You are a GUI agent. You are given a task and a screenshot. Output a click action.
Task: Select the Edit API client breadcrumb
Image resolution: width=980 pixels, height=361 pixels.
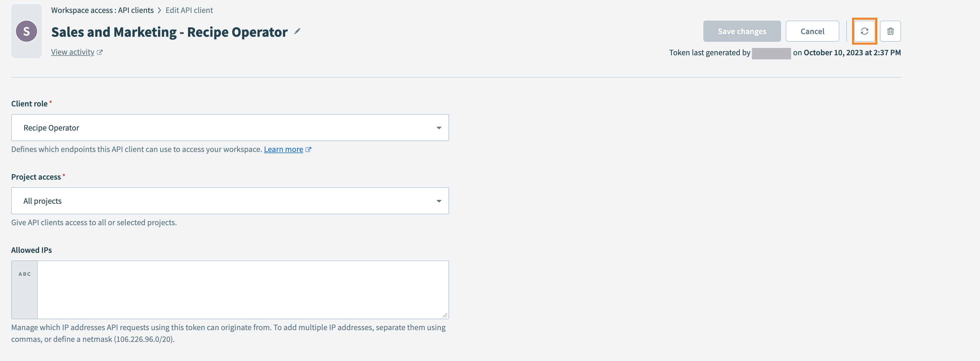(189, 10)
